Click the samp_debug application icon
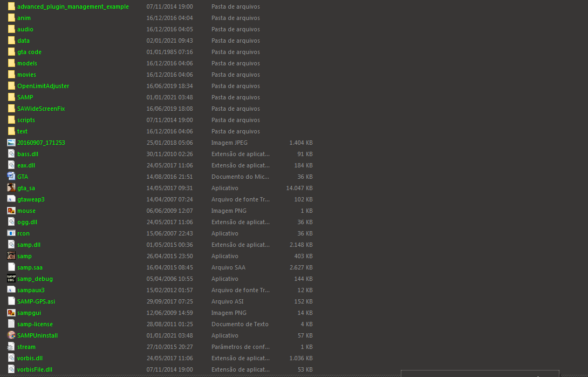 tap(11, 279)
